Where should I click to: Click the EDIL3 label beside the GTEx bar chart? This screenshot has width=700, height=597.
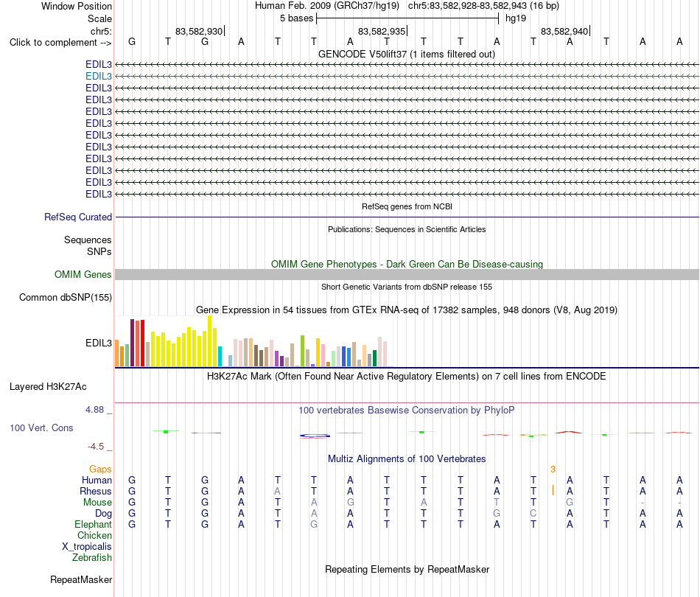[x=99, y=343]
